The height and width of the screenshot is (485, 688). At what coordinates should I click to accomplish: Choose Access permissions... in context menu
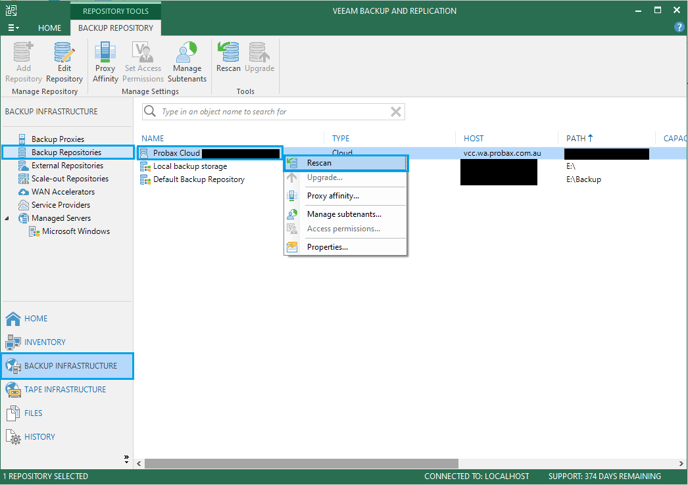346,229
